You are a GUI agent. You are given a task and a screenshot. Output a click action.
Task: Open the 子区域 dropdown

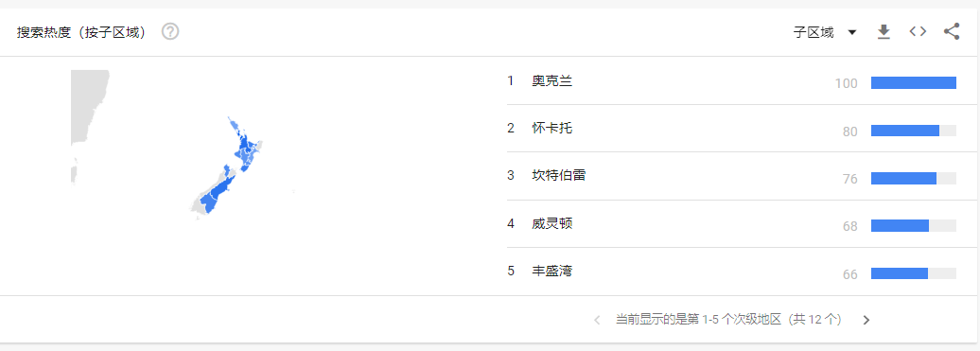pos(824,32)
